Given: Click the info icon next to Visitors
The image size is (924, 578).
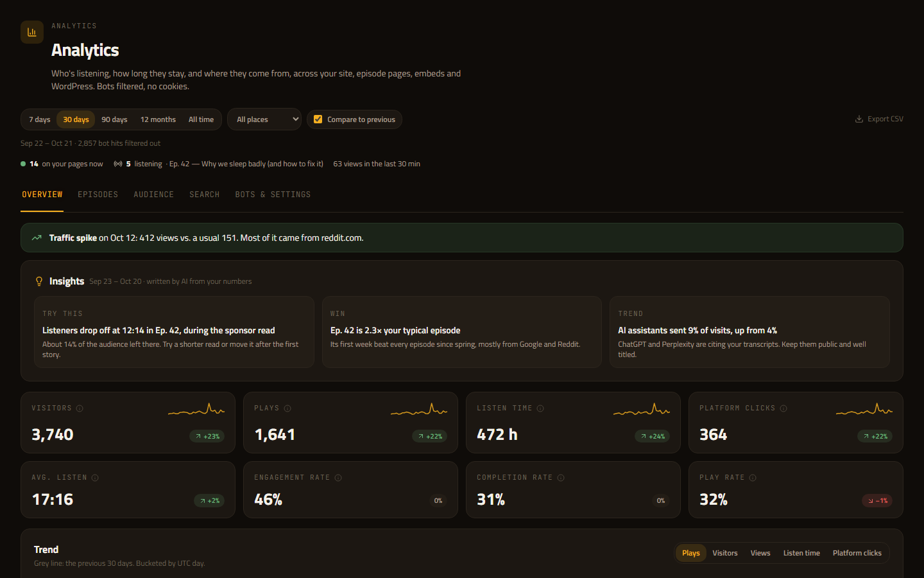Looking at the screenshot, I should (x=80, y=408).
